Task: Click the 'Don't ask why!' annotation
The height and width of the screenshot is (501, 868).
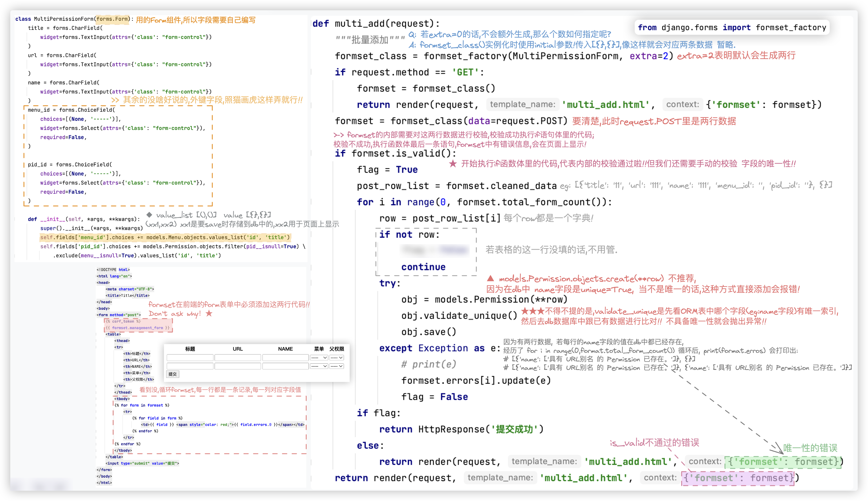Action: 175,313
